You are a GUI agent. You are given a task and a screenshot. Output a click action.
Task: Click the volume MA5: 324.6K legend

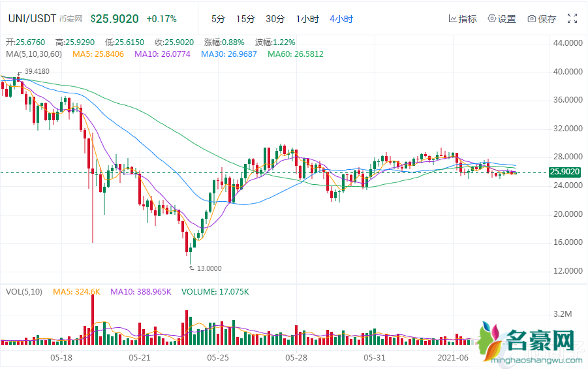76,292
